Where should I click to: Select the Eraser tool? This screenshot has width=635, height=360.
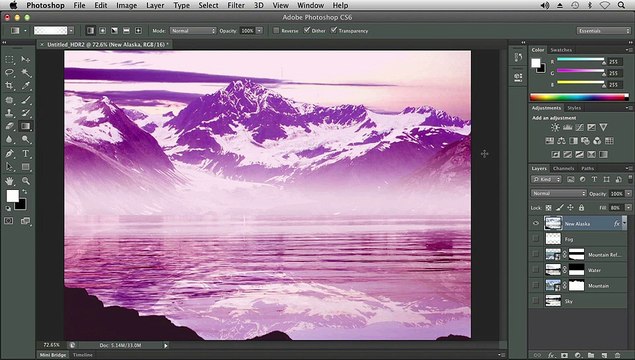[x=9, y=126]
